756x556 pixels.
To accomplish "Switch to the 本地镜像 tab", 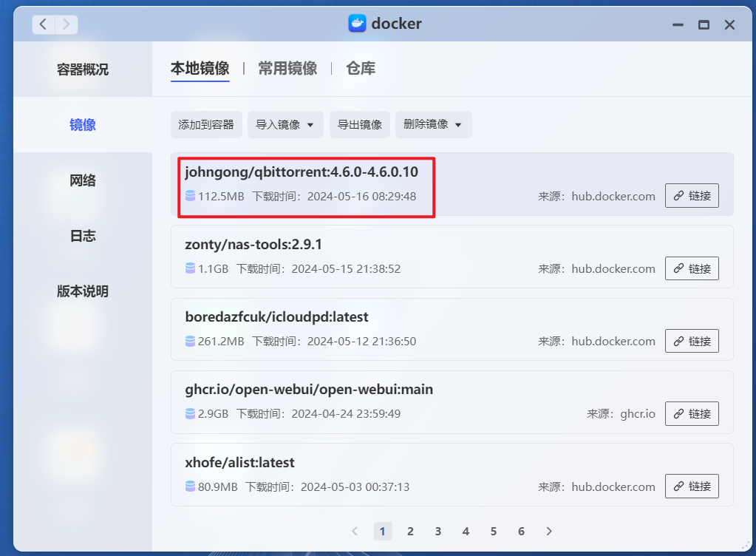I will 200,69.
